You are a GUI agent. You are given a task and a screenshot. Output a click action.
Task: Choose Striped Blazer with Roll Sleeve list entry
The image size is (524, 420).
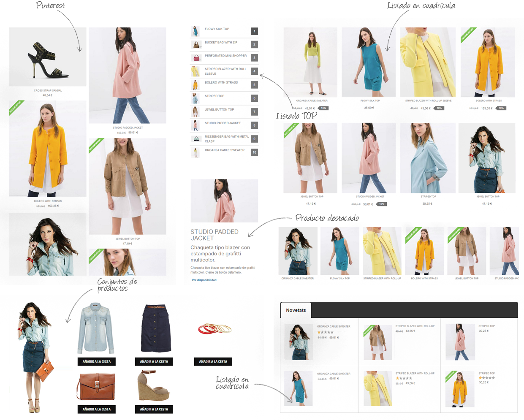pyautogui.click(x=225, y=71)
